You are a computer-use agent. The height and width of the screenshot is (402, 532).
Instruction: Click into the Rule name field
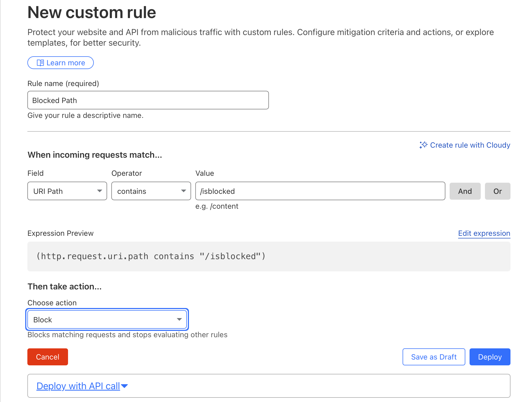[x=148, y=100]
